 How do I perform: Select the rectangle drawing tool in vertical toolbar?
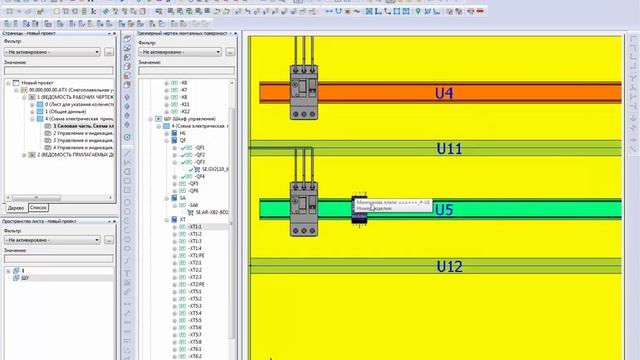pos(127,181)
